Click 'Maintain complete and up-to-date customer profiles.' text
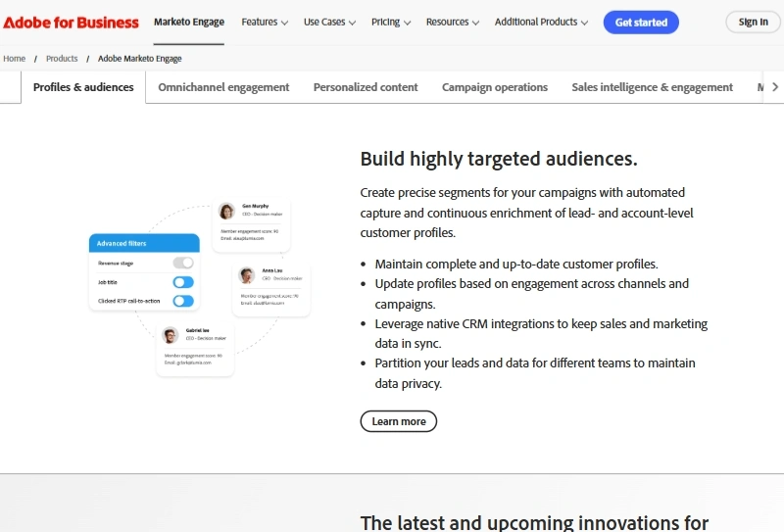This screenshot has height=532, width=784. pyautogui.click(x=516, y=264)
